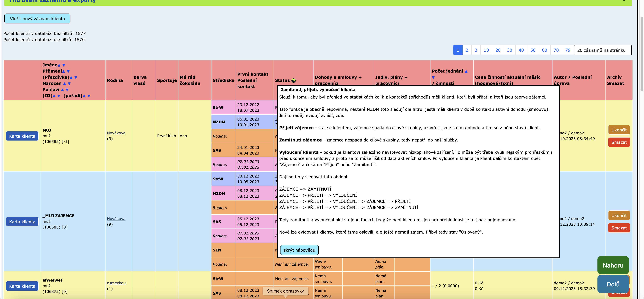The image size is (644, 299).
Task: Click skrýt nápovědu button
Action: click(x=299, y=250)
